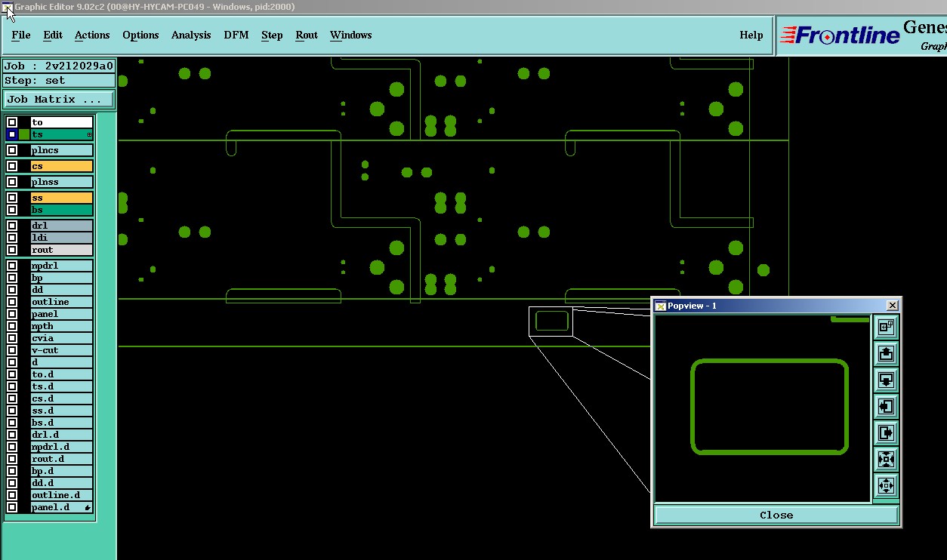Select the to.d layer name
The height and width of the screenshot is (560, 947).
[62, 374]
